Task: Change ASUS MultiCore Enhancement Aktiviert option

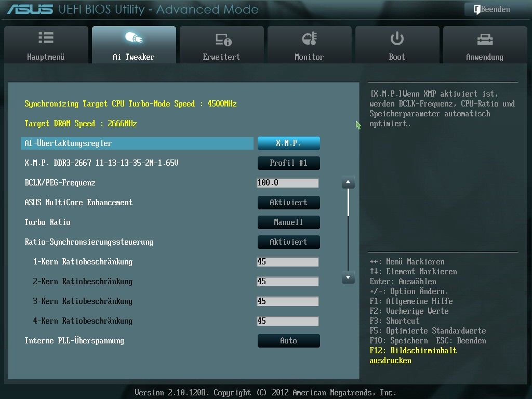Action: [x=288, y=203]
